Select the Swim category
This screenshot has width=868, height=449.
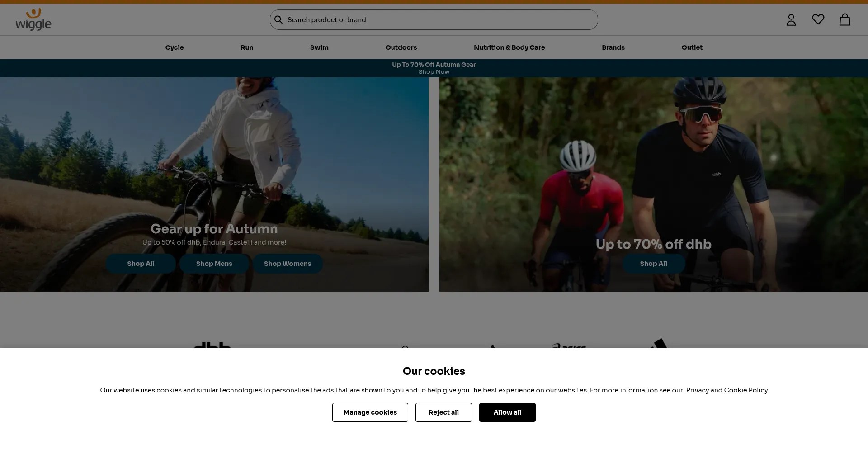[x=319, y=47]
